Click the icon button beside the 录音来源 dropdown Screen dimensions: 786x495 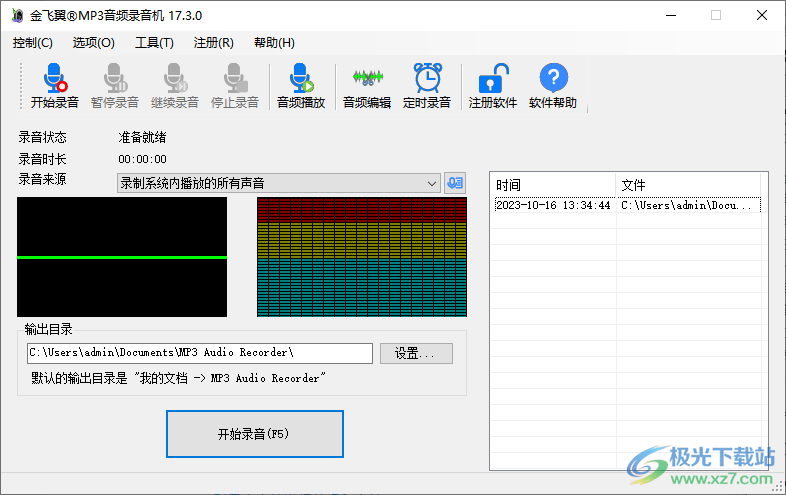455,183
